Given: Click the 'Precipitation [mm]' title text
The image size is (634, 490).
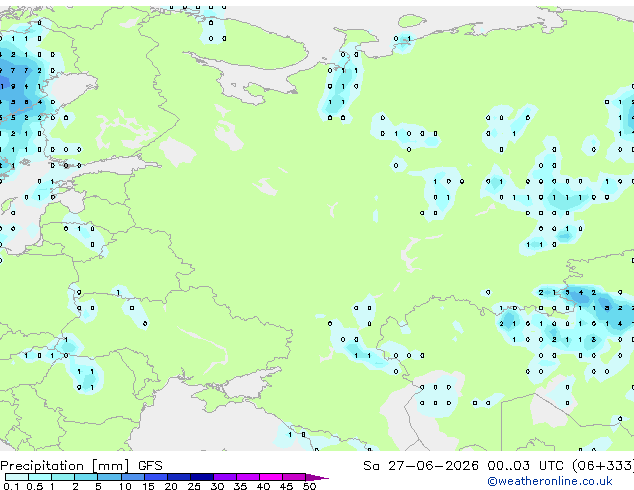Looking at the screenshot, I should pyautogui.click(x=65, y=466).
